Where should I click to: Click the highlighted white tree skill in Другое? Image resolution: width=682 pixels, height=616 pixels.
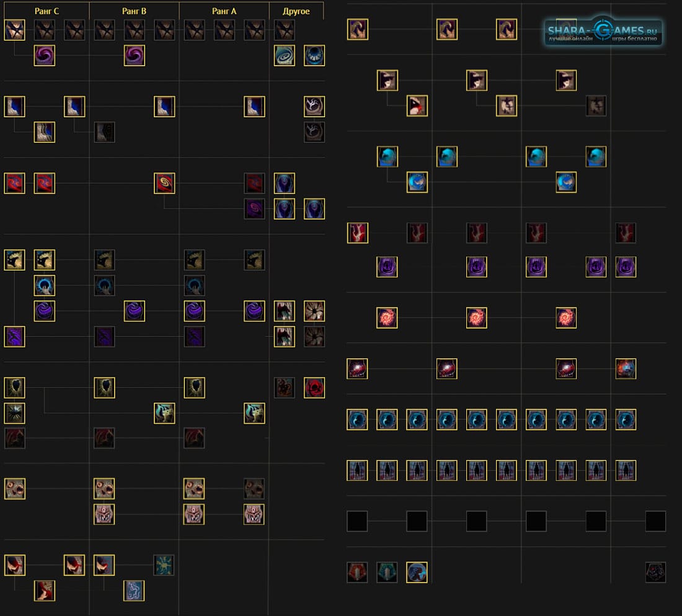(314, 107)
